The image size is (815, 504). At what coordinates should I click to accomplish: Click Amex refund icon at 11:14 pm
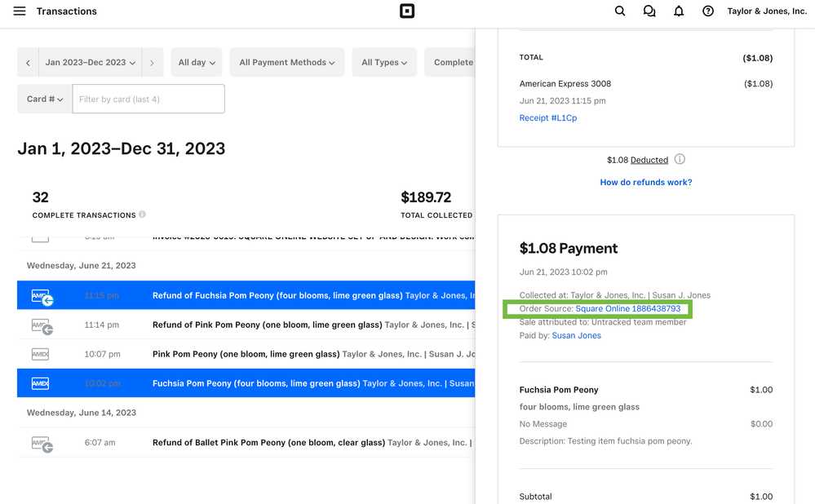click(x=42, y=326)
